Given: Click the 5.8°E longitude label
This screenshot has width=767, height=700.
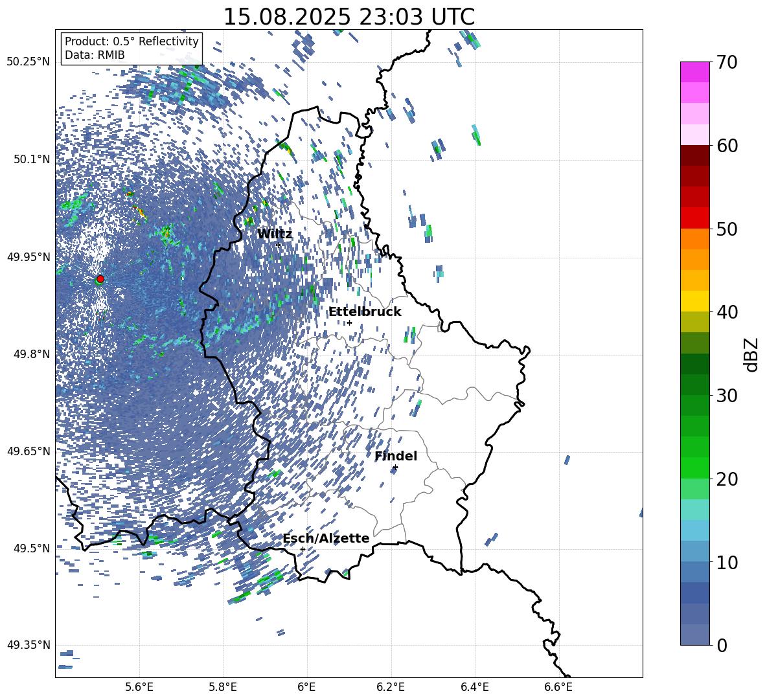Looking at the screenshot, I should 223,687.
